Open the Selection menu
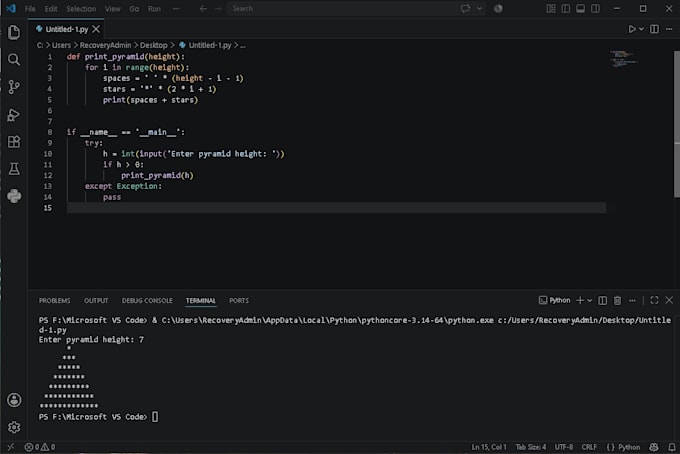 (x=81, y=9)
